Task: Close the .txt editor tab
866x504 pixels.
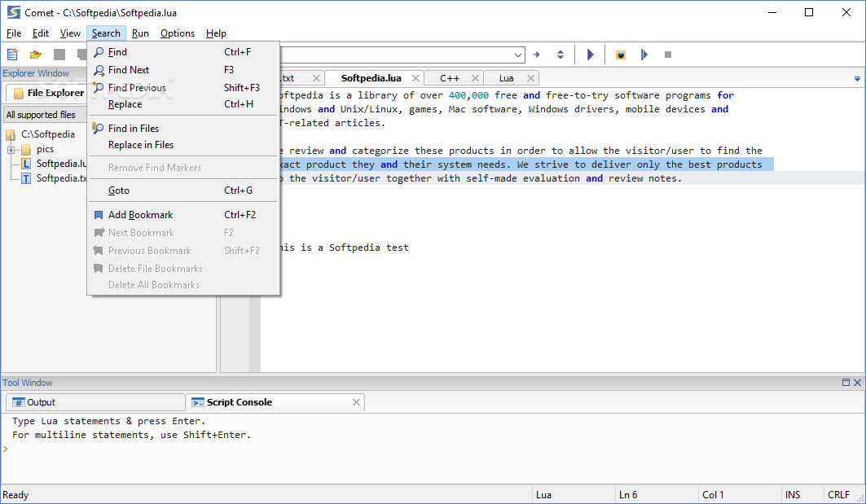Action: coord(316,78)
